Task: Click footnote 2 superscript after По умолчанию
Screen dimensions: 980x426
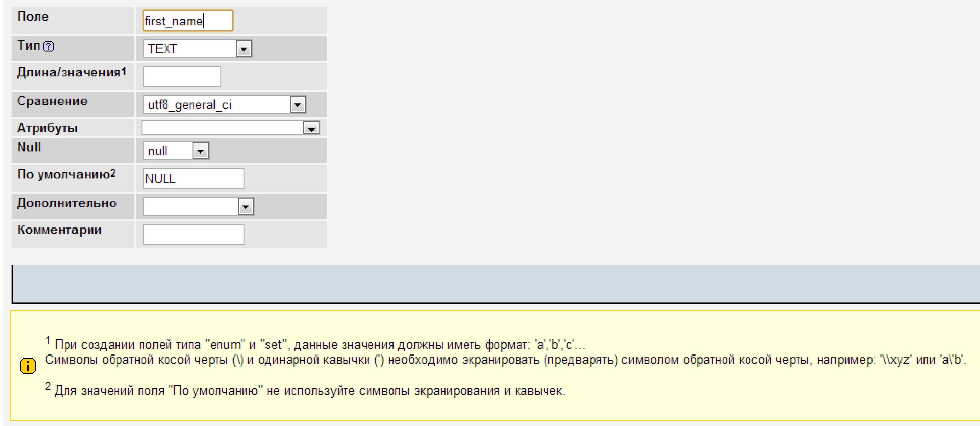Action: coord(113,172)
